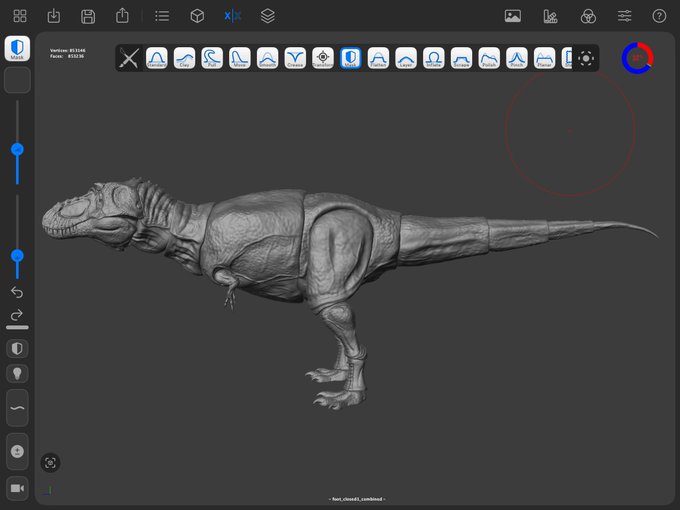Select the Crease brush

tap(295, 58)
